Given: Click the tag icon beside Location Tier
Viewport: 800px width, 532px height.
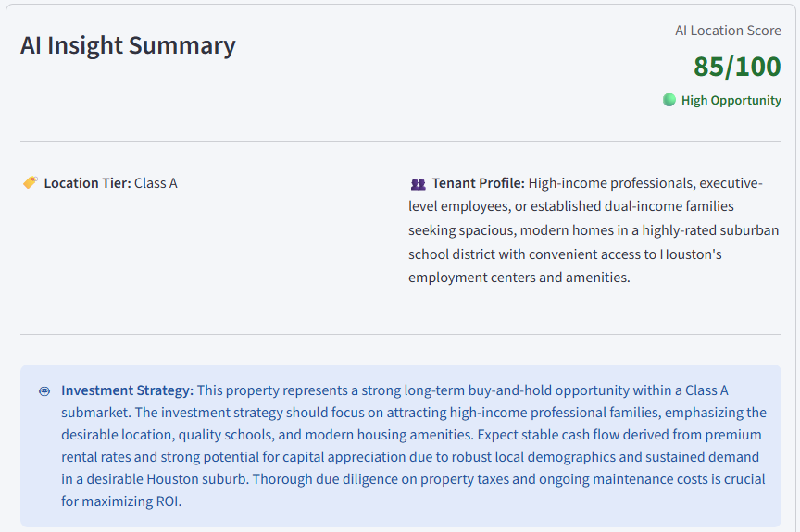Looking at the screenshot, I should 31,183.
